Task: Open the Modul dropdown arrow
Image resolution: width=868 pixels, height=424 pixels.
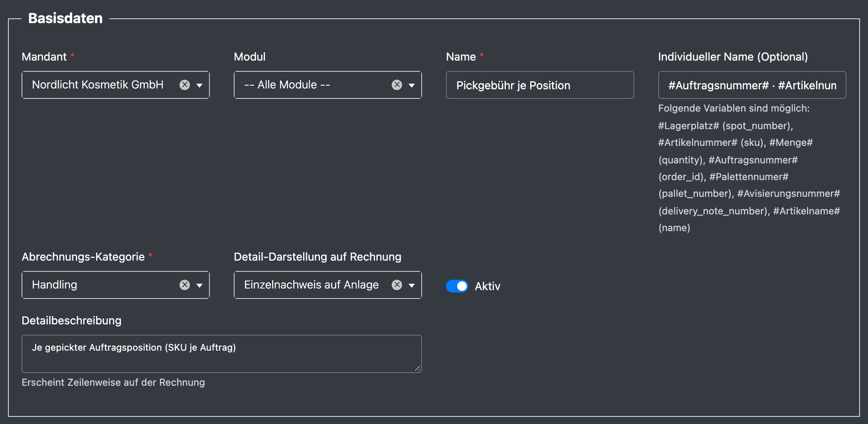Action: 412,85
